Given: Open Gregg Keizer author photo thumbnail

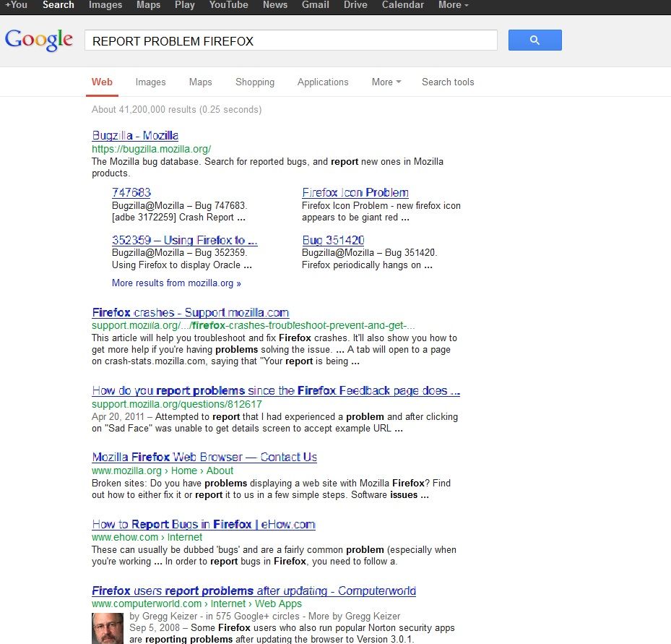Looking at the screenshot, I should coord(107,627).
